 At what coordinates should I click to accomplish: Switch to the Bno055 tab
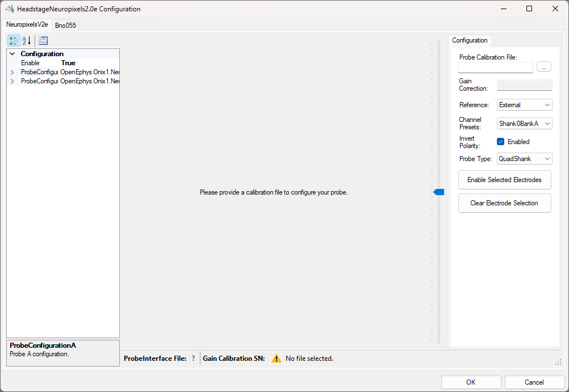pos(65,25)
